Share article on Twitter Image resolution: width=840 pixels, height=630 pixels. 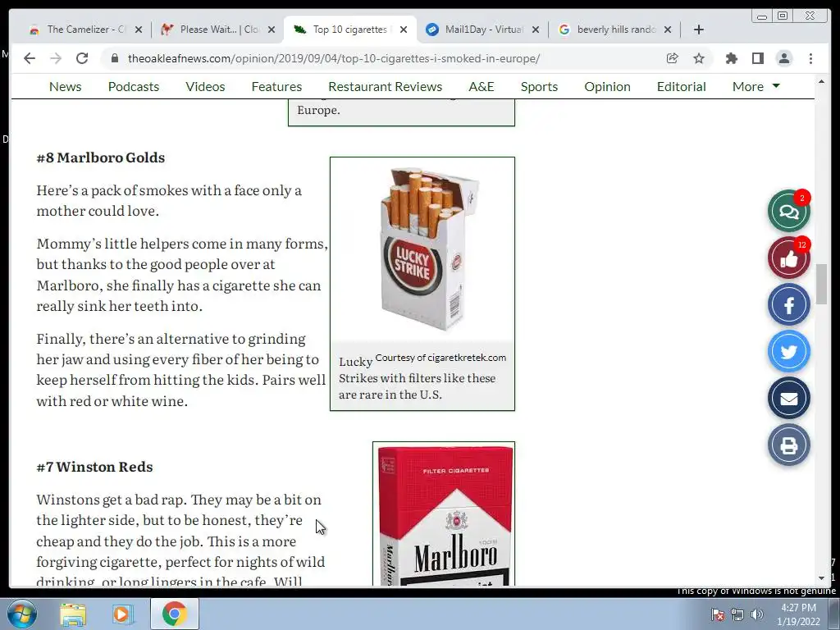(788, 351)
